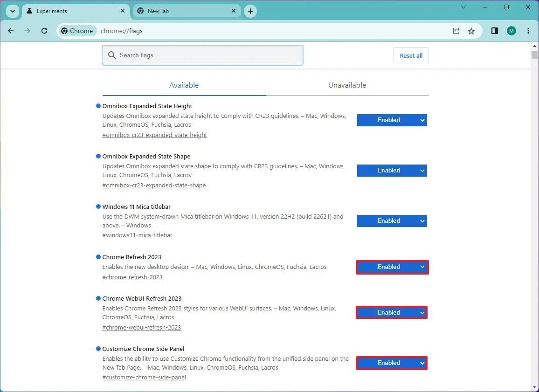Open the #windows11-mica-titlebar link

pyautogui.click(x=137, y=235)
